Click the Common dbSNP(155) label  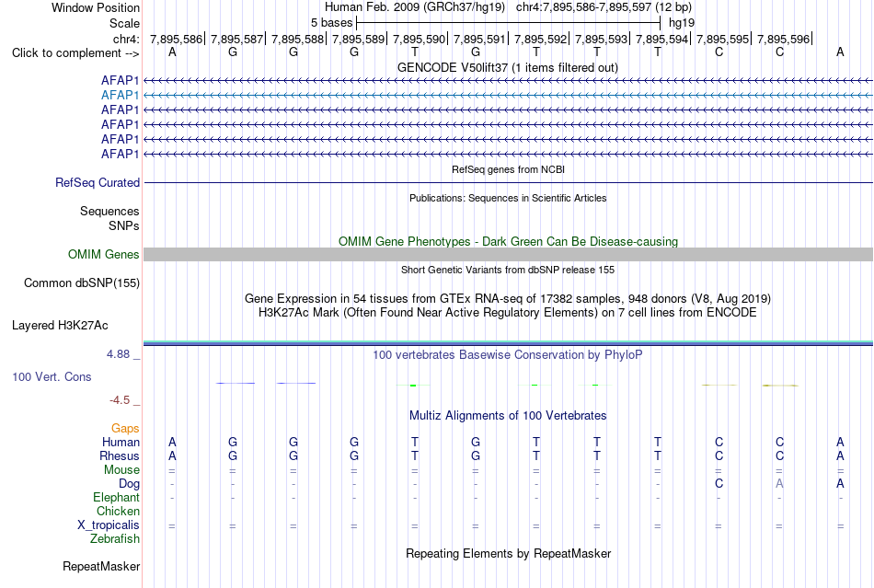coord(82,283)
